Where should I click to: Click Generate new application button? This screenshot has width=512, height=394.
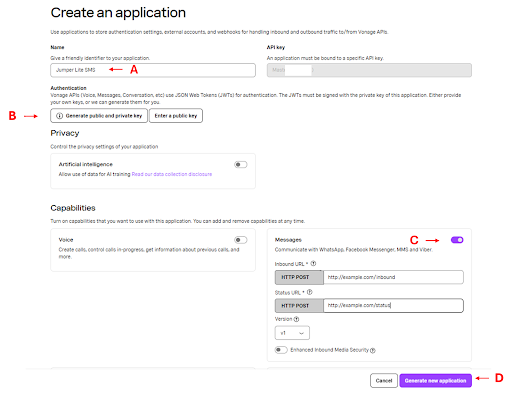point(435,380)
